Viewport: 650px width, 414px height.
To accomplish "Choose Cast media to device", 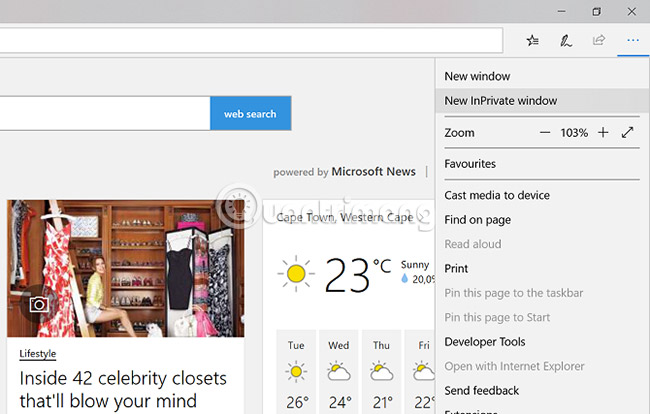I will [x=543, y=195].
